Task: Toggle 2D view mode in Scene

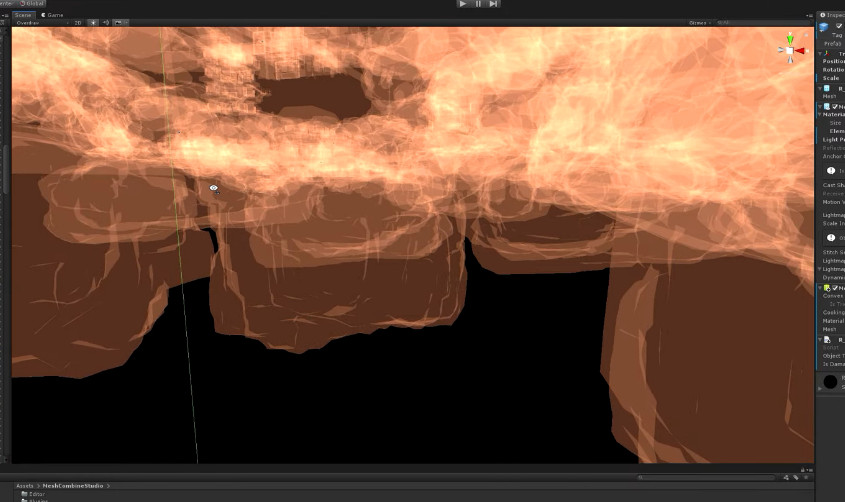Action: (x=78, y=23)
